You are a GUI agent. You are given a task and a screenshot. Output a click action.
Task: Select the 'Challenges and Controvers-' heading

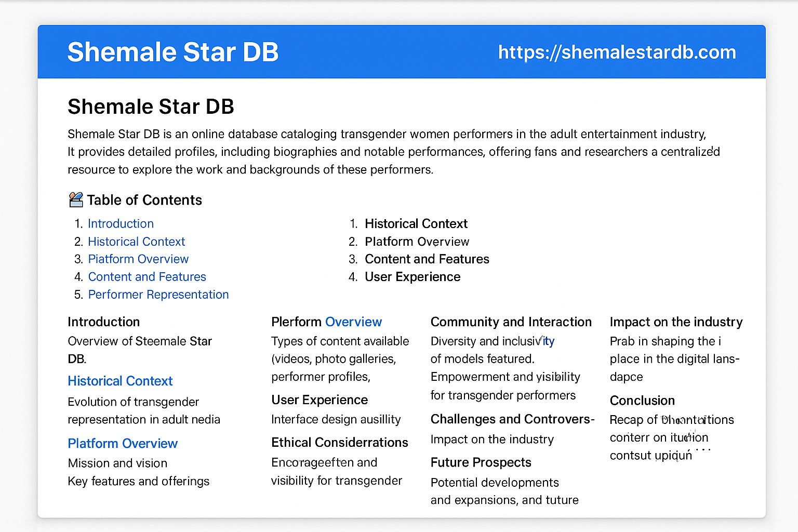(513, 419)
